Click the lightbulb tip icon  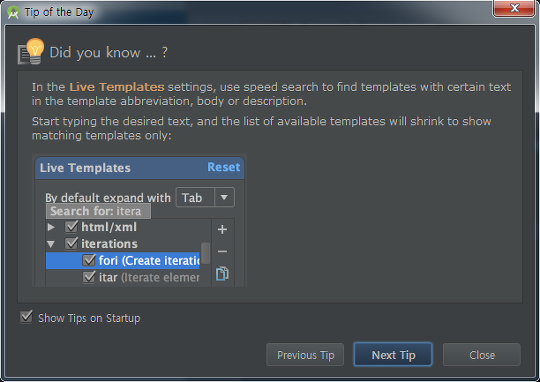[31, 52]
